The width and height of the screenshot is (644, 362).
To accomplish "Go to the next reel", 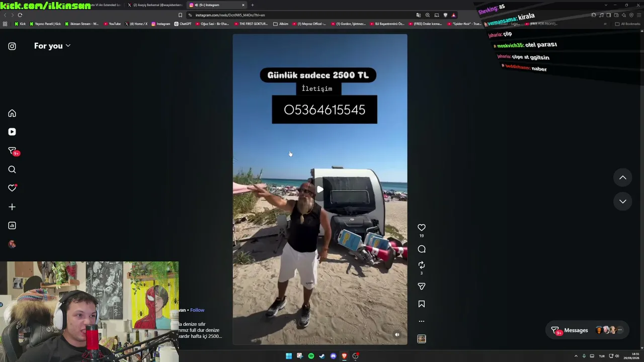I will [623, 201].
